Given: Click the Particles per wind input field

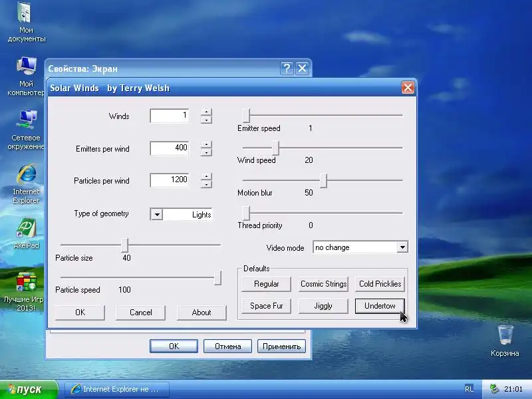Looking at the screenshot, I should 170,180.
